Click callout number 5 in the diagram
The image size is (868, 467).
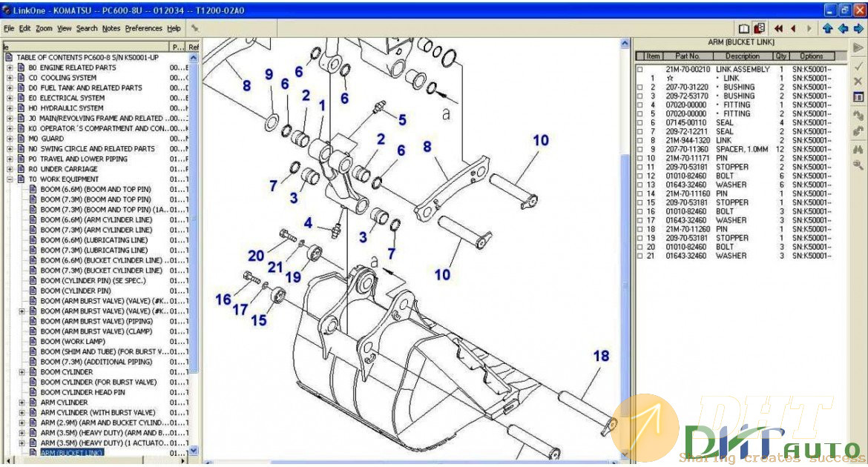(402, 119)
